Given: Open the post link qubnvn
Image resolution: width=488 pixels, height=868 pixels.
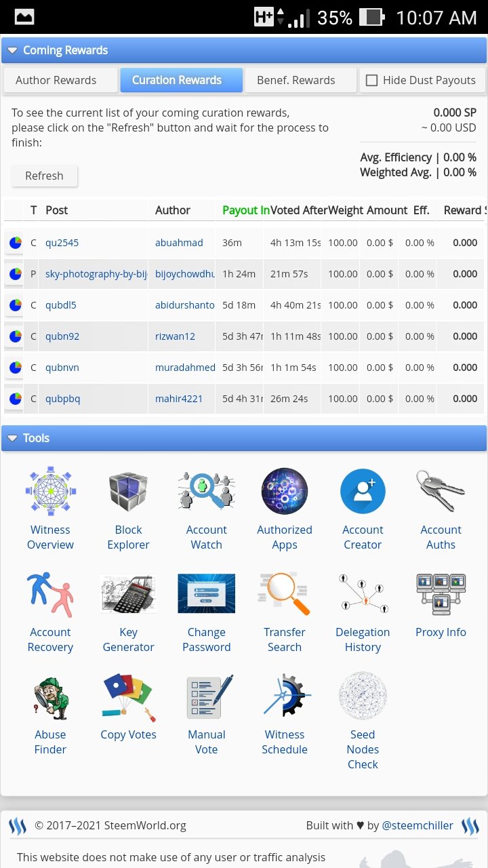Looking at the screenshot, I should 62,368.
